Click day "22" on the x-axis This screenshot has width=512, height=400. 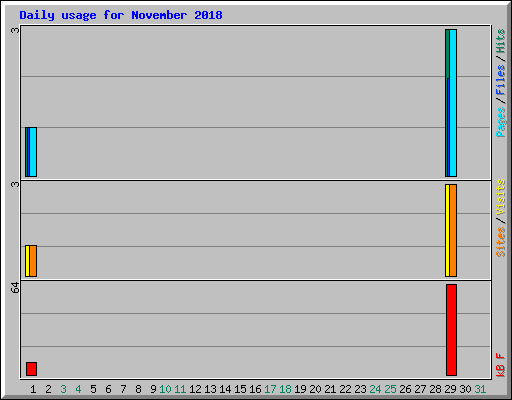coord(345,389)
